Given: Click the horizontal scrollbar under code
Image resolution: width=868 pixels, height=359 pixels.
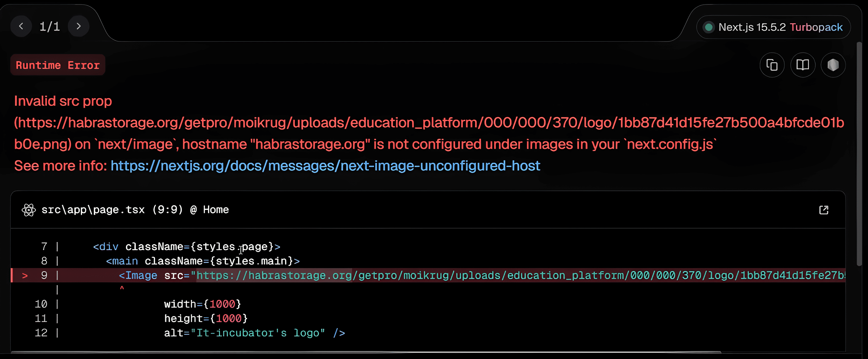Looking at the screenshot, I should coord(366,352).
